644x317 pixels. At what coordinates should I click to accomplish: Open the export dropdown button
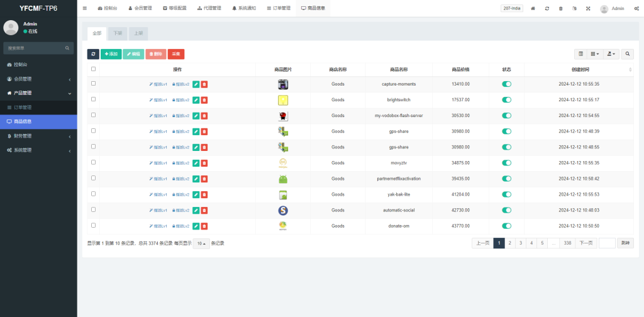(611, 54)
